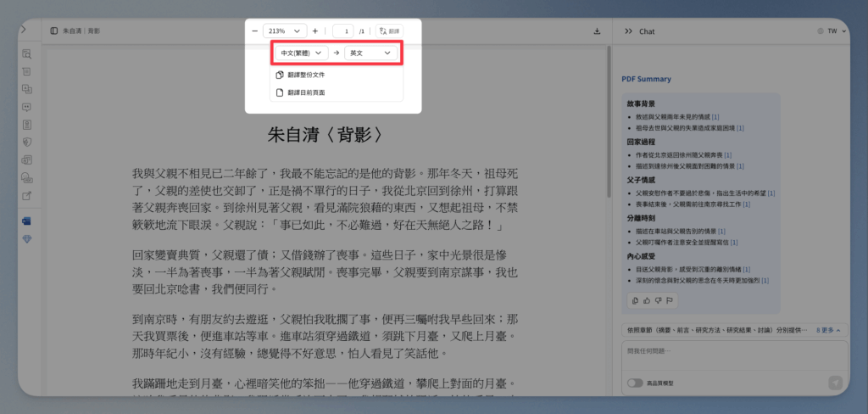Click the share/export icon in sidebar

point(26,196)
